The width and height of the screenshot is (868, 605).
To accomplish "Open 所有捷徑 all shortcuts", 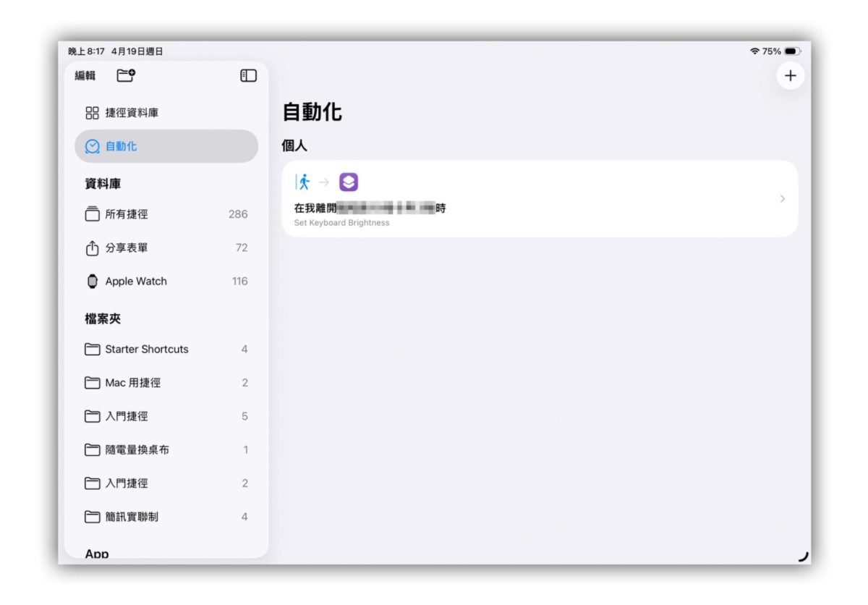I will 166,214.
